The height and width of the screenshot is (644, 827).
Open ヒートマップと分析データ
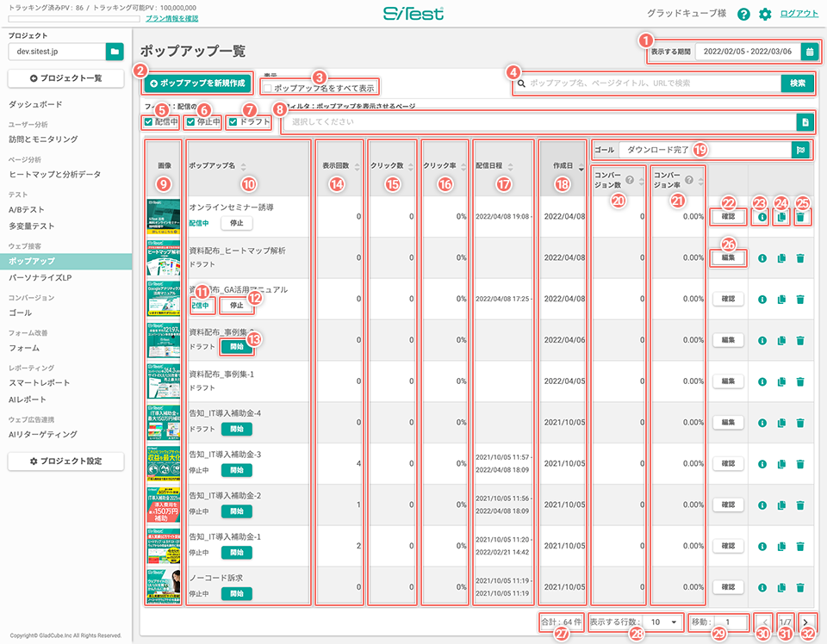point(55,175)
